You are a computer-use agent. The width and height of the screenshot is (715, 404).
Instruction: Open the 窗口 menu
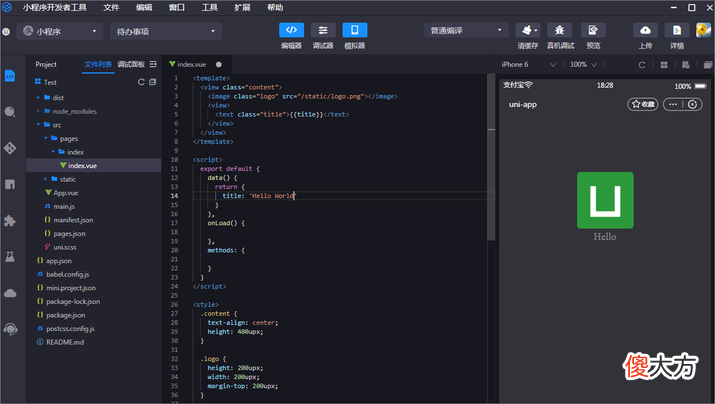click(x=176, y=7)
